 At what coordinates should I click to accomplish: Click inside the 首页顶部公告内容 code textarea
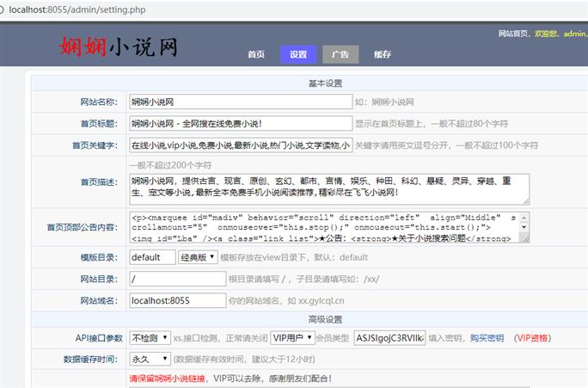[325, 227]
